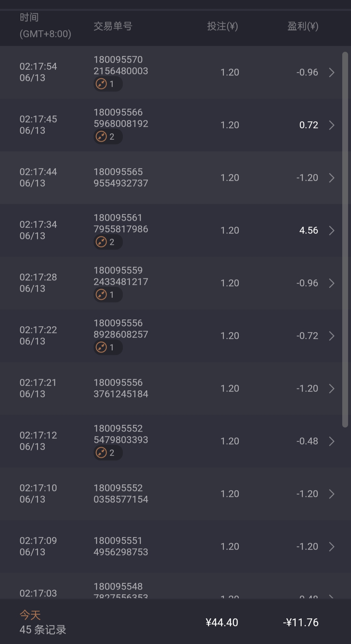
Task: Expand the 02:17:54 record with chevron arrow
Action: (x=331, y=72)
